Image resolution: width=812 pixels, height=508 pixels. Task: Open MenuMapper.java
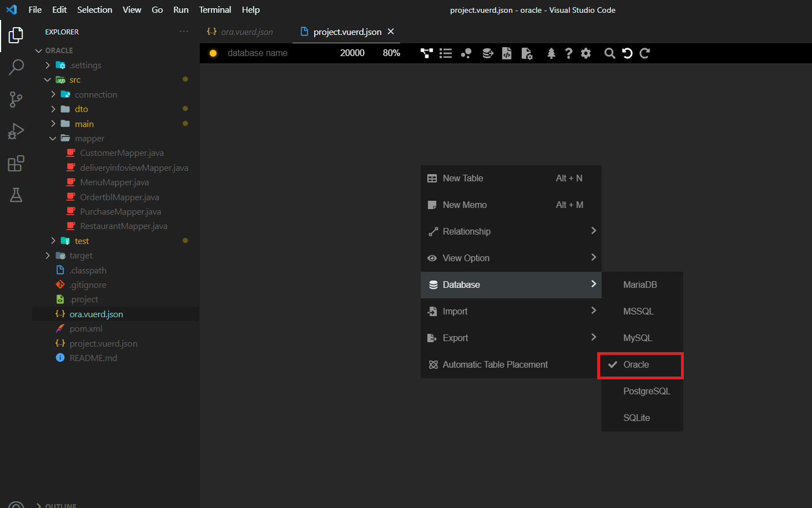coord(115,182)
